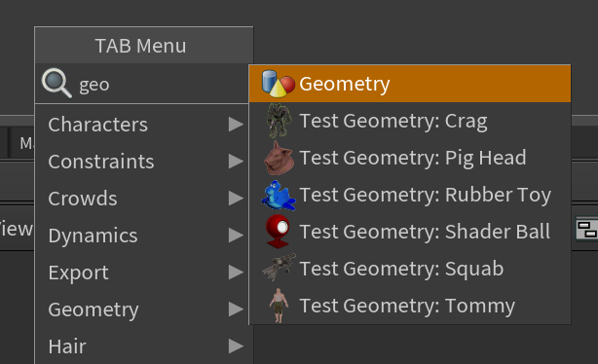Expand arrow beside Dynamics
This screenshot has height=364, width=598.
pyautogui.click(x=236, y=236)
